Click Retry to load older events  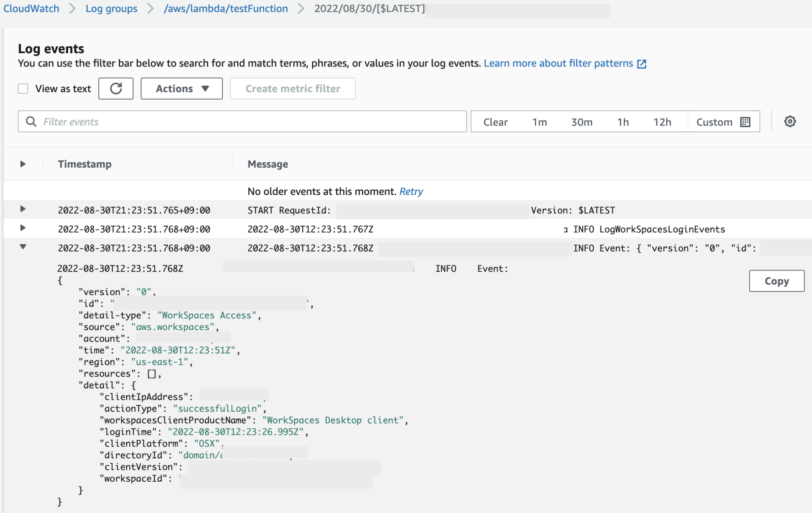pos(411,191)
